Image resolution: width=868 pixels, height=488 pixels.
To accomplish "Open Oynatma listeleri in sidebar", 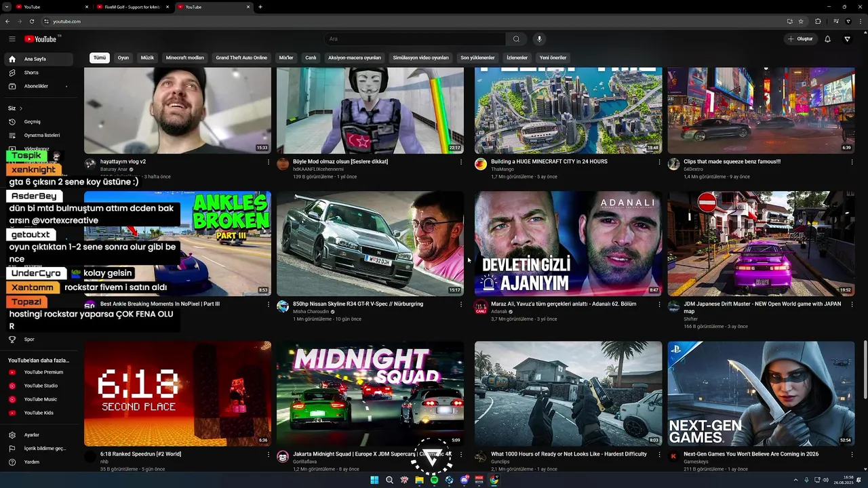I will (x=38, y=136).
